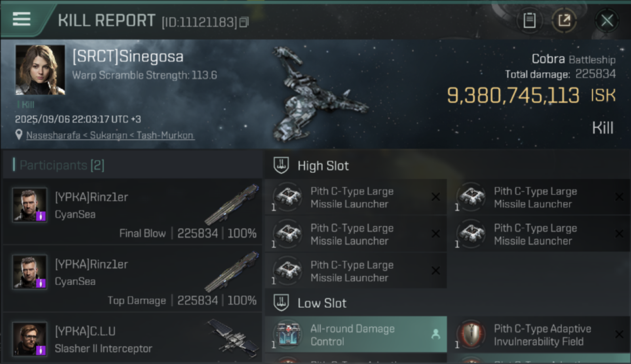631x364 pixels.
Task: Click the location pin icon
Action: coord(19,135)
